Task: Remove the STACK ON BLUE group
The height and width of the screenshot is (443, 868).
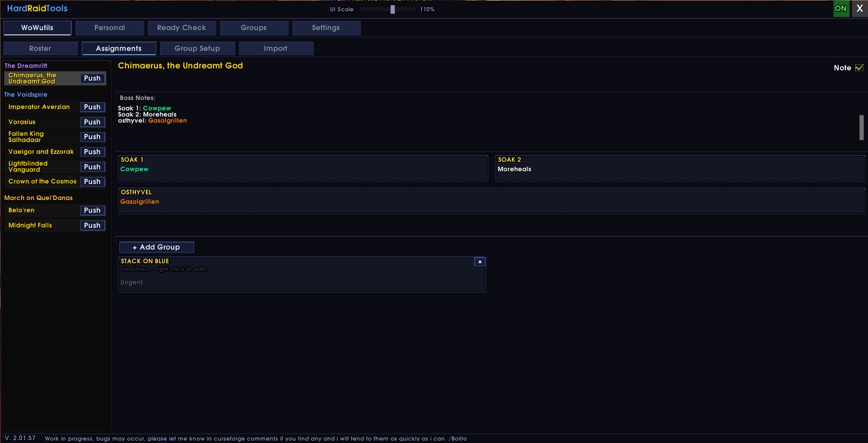Action: point(480,262)
